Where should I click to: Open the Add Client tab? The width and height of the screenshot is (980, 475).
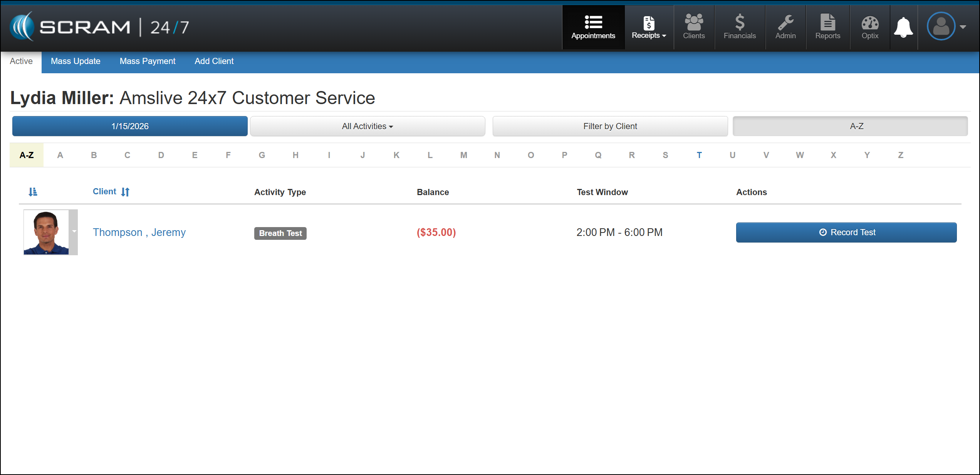(x=214, y=61)
